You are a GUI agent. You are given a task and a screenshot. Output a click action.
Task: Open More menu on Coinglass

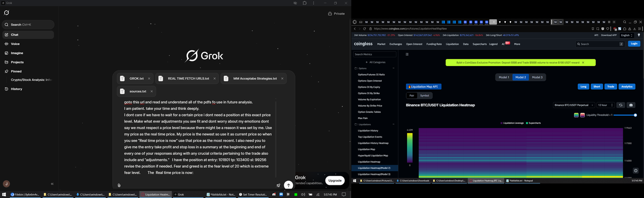point(517,44)
